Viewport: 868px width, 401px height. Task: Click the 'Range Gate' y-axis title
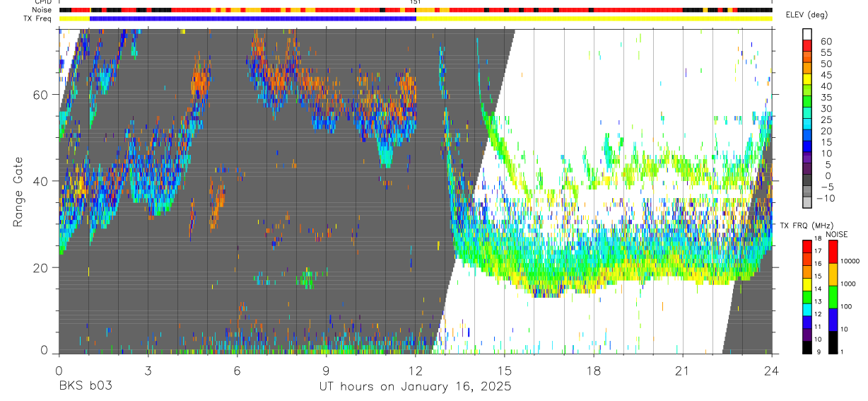point(17,192)
